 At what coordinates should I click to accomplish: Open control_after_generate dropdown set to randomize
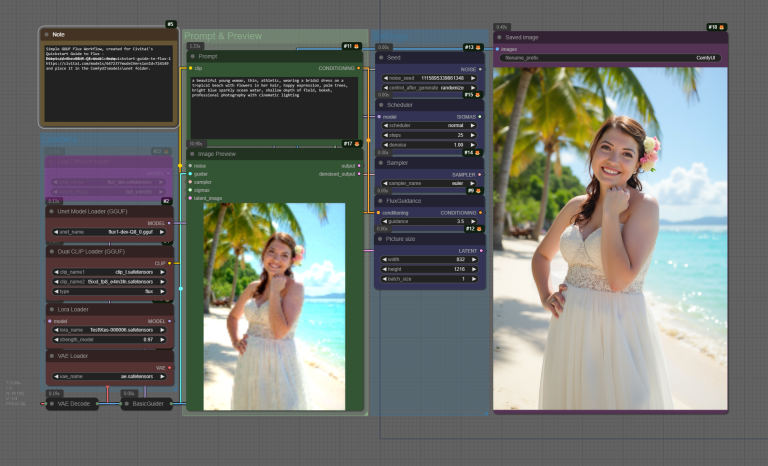(x=431, y=87)
